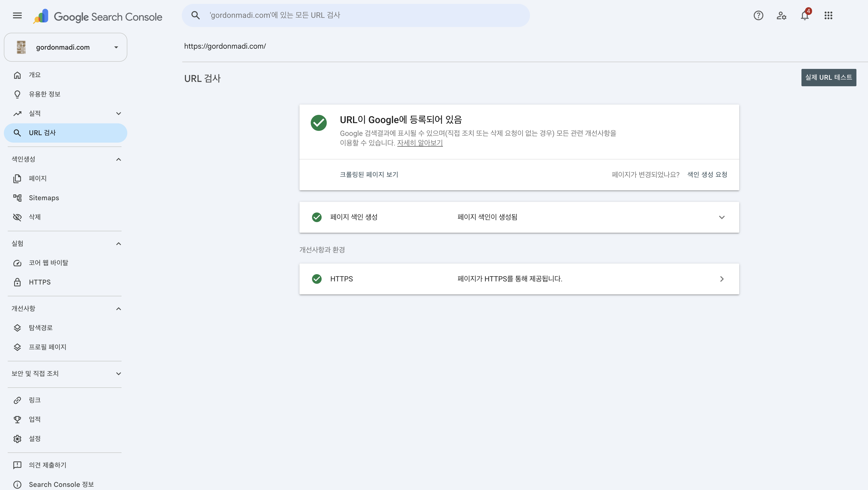Open user and permission settings icon

tap(781, 15)
